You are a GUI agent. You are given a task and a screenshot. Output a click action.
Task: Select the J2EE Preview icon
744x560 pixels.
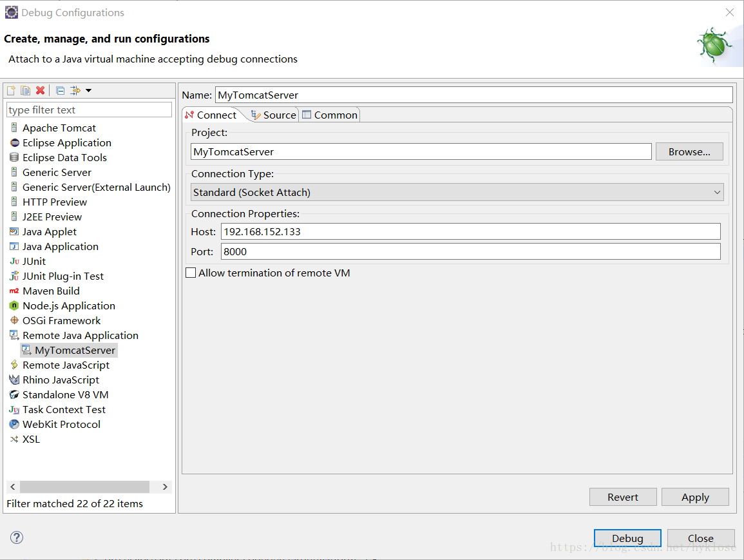click(x=14, y=217)
